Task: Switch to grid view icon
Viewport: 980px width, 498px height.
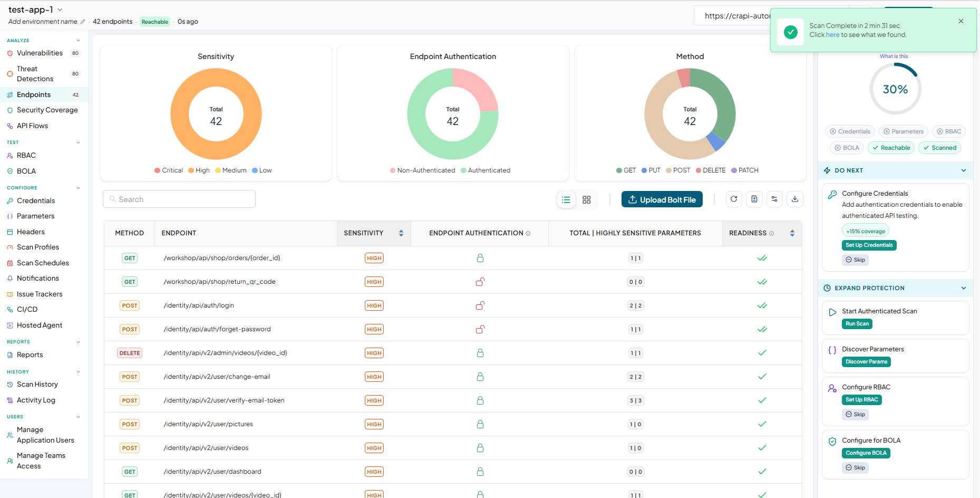Action: pos(587,200)
